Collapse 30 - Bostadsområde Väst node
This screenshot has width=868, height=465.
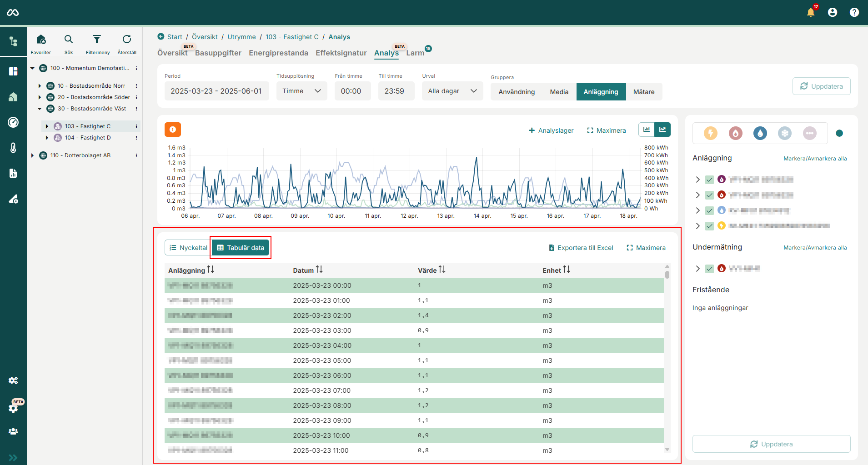[x=40, y=109]
